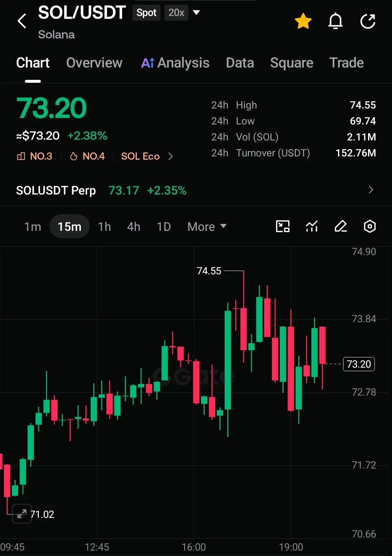The height and width of the screenshot is (556, 392).
Task: Tap the 24h Vol (SOL) value 2.11M
Action: click(x=362, y=137)
